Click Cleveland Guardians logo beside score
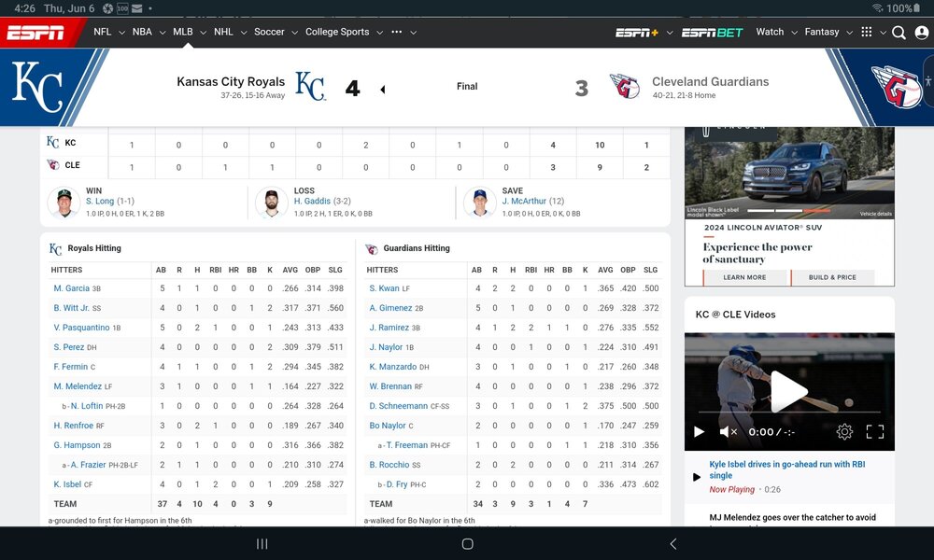The image size is (934, 560). (626, 86)
